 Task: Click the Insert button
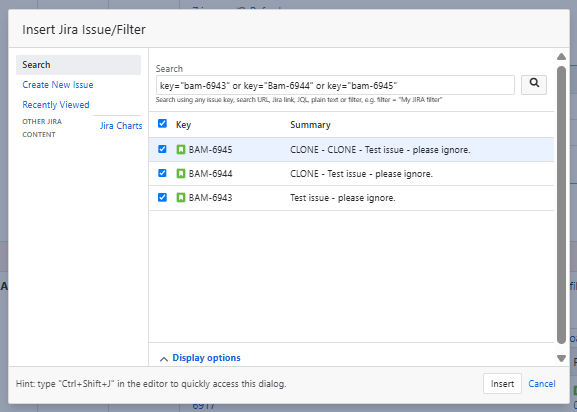[502, 384]
